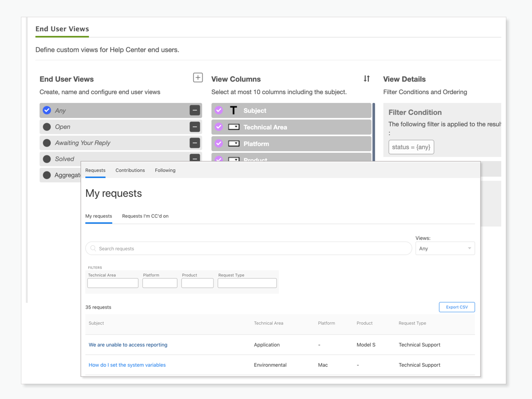Select the Open view radio button
The width and height of the screenshot is (532, 399).
coord(47,127)
